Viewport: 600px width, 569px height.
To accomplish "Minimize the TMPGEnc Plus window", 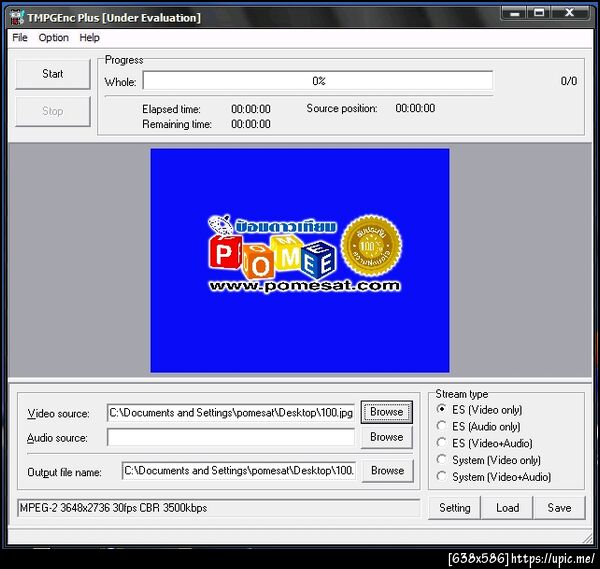I will pos(515,13).
